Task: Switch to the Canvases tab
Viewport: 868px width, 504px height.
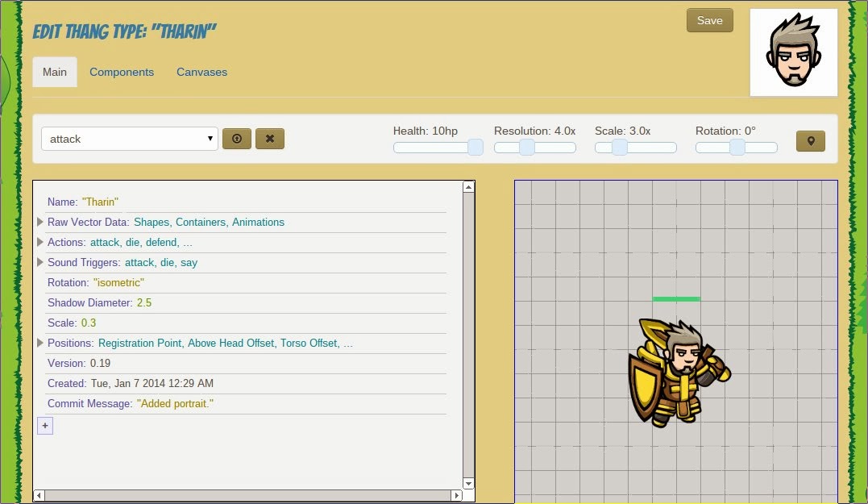Action: coord(201,72)
